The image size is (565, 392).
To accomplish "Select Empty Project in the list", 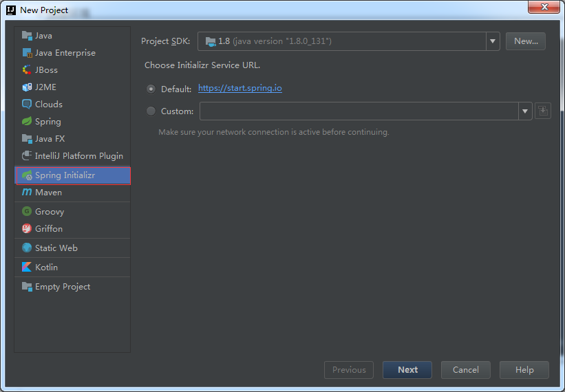I will coord(62,287).
